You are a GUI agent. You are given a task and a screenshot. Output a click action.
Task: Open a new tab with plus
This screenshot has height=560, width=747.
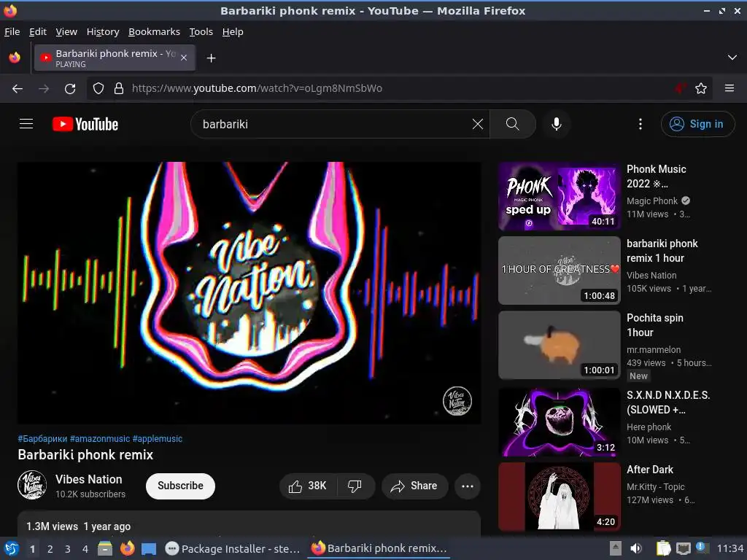[x=211, y=58]
